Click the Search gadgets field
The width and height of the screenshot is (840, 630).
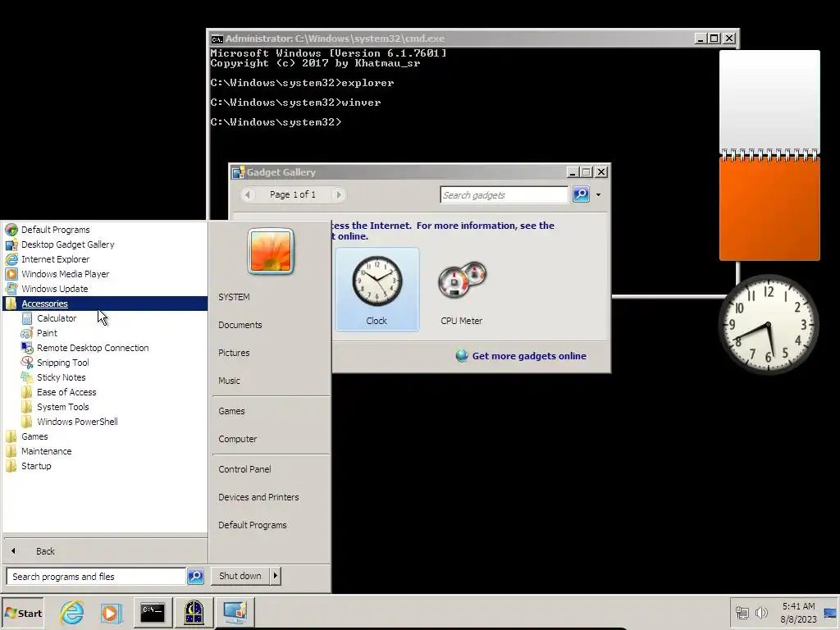[x=504, y=195]
